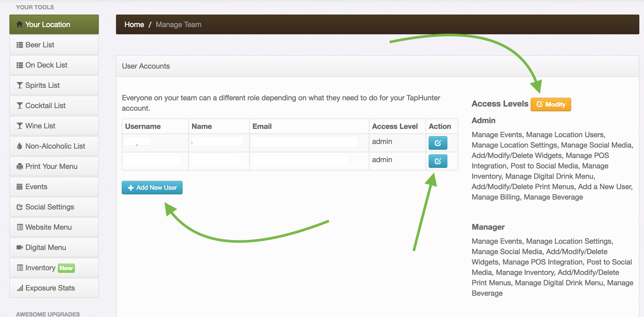644x317 pixels.
Task: Click the green New badge on Inventory
Action: (66, 268)
